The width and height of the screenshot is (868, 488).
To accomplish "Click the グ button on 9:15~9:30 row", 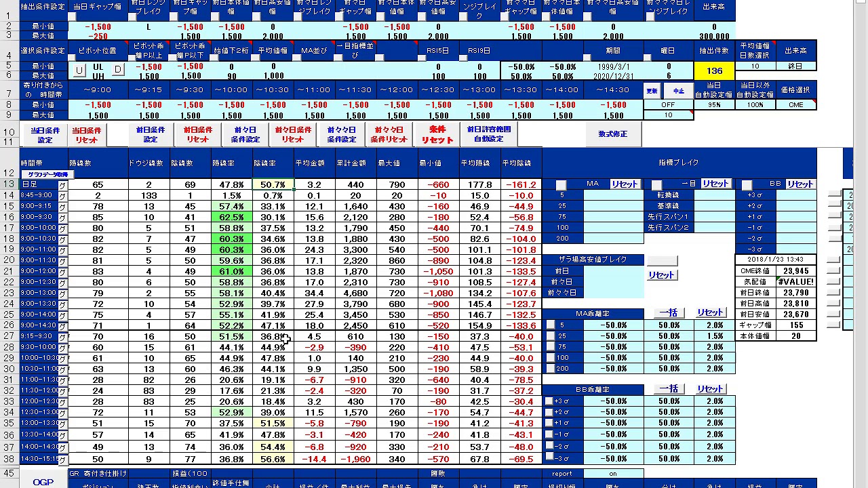I will [x=62, y=337].
